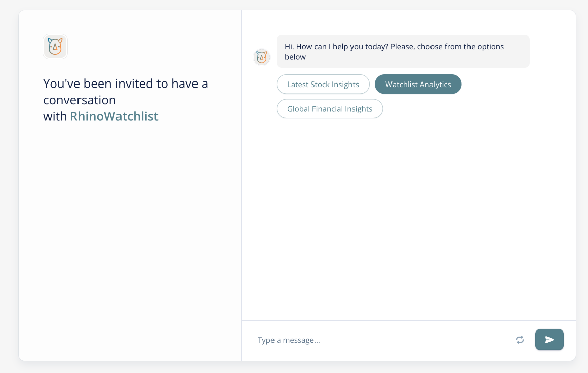This screenshot has height=373, width=588.
Task: Place cursor in the chat message box
Action: (x=380, y=340)
